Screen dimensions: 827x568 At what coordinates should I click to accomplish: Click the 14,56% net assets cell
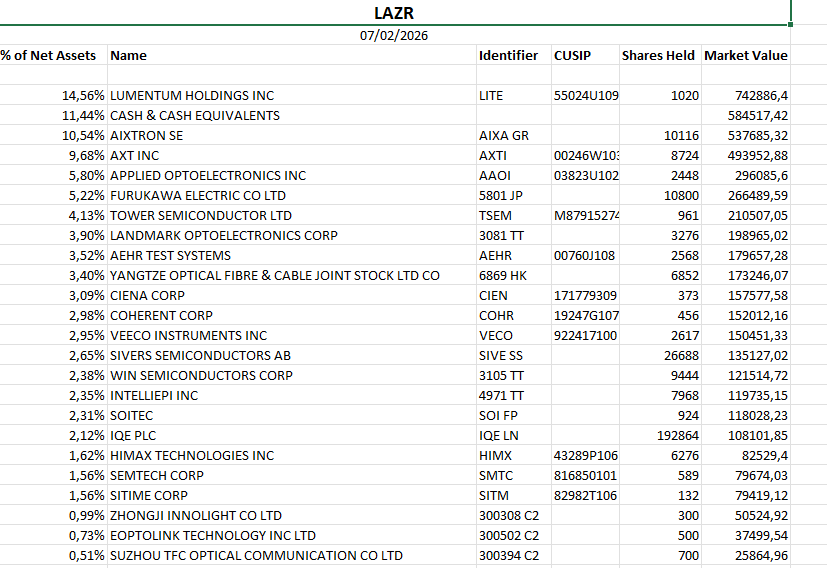point(53,95)
